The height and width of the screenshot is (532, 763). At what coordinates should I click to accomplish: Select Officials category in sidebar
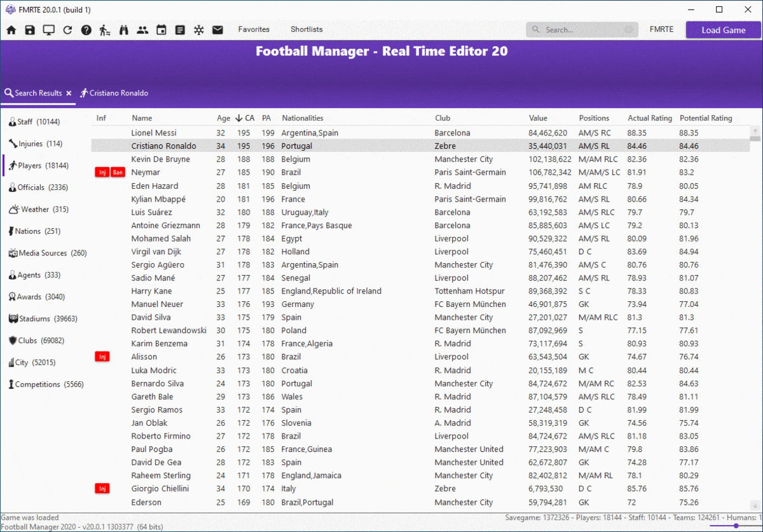point(39,188)
